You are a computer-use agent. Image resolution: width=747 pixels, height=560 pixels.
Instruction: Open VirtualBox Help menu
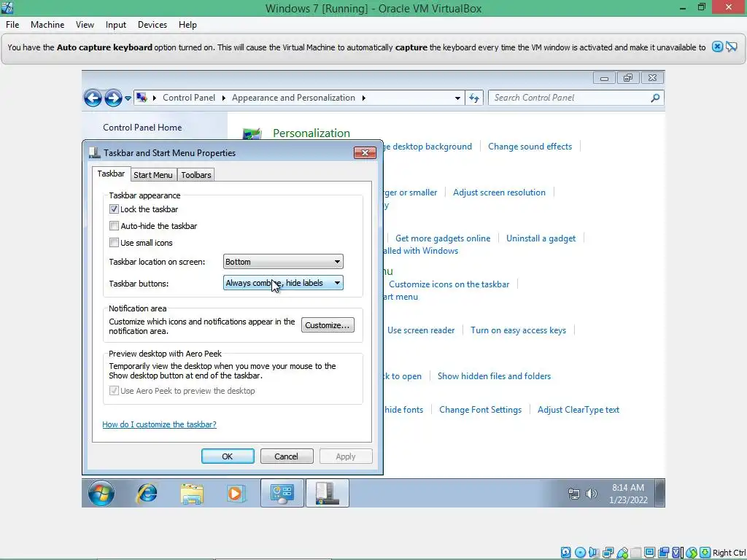[187, 25]
